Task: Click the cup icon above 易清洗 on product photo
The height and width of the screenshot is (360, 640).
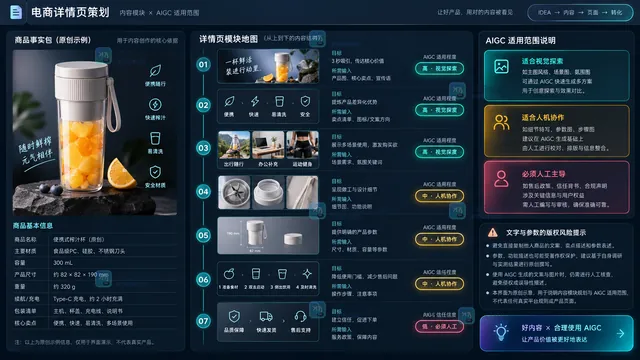Action: pos(155,138)
